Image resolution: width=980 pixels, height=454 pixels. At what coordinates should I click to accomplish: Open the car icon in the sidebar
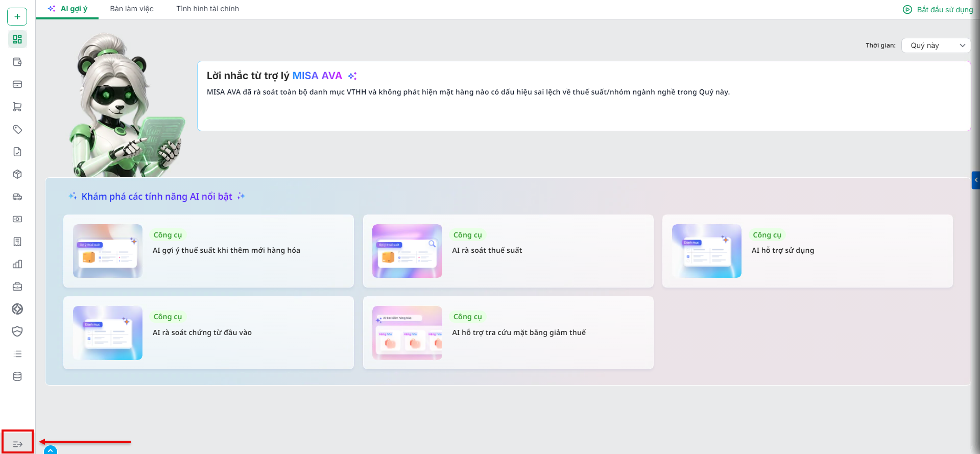tap(17, 197)
